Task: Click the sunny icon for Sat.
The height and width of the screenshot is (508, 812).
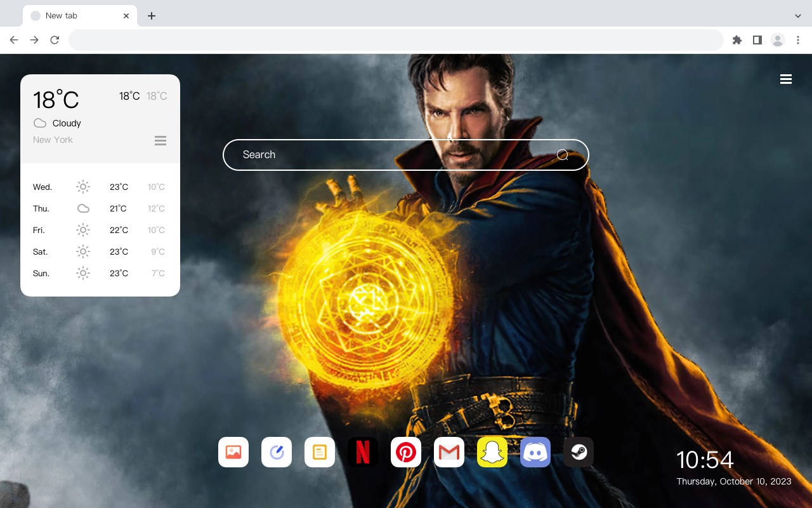Action: click(x=83, y=251)
